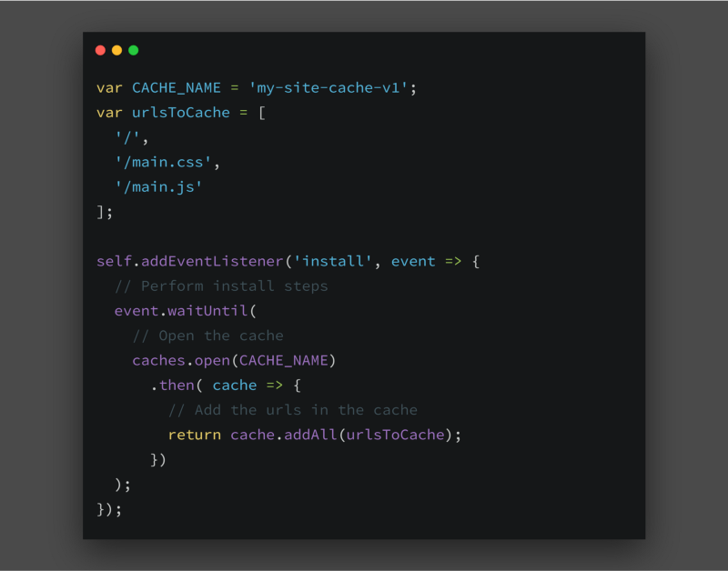Click the urlsToCache variable declaration
728x571 pixels.
(181, 113)
